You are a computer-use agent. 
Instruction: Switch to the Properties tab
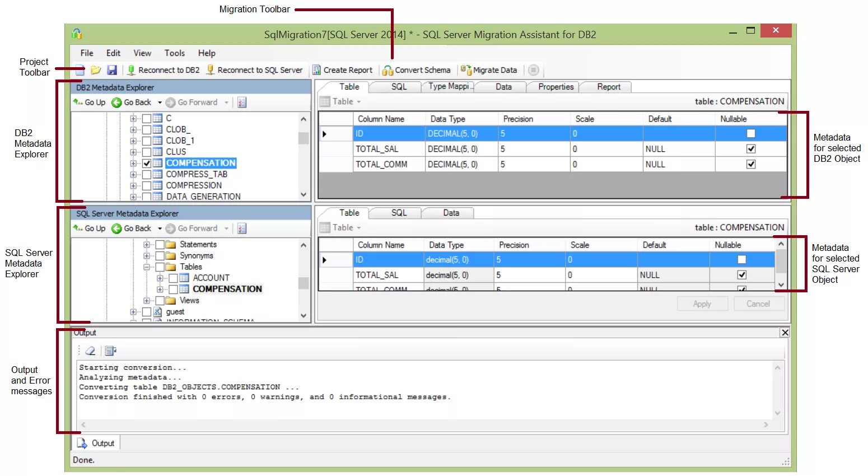point(556,87)
